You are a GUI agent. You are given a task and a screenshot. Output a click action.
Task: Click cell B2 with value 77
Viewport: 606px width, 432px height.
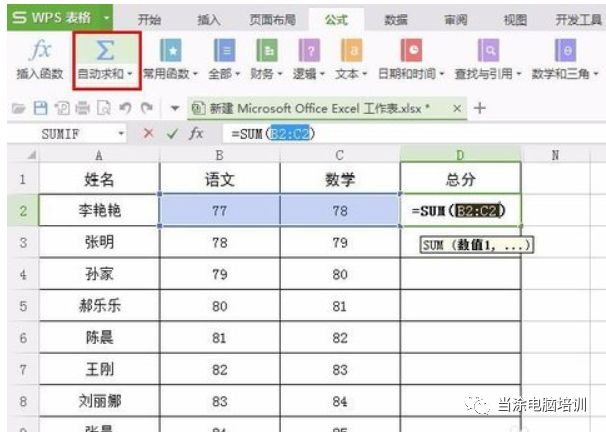220,211
